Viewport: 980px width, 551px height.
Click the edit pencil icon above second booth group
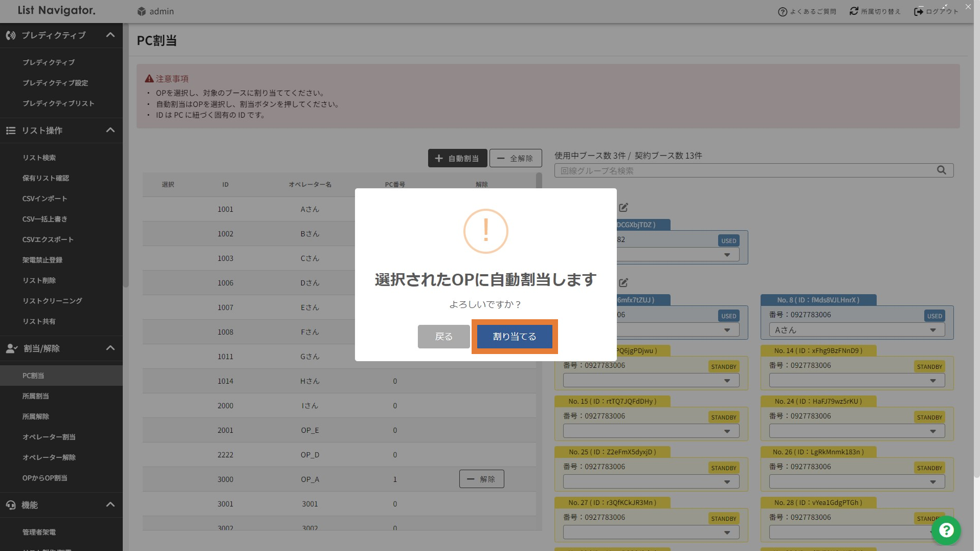[x=623, y=282]
